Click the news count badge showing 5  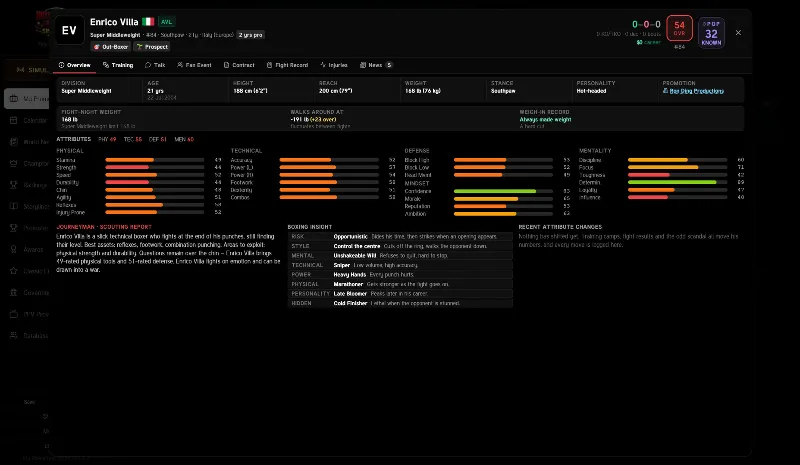(389, 65)
